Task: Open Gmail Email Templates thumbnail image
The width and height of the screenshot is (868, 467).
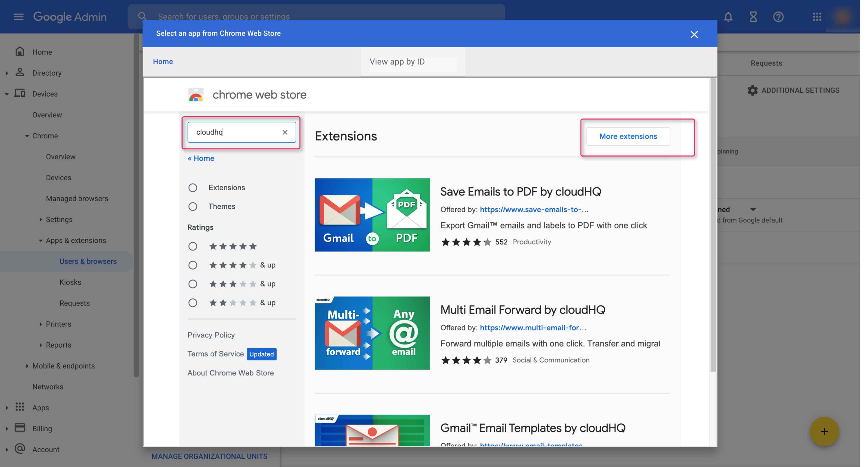Action: pos(372,431)
